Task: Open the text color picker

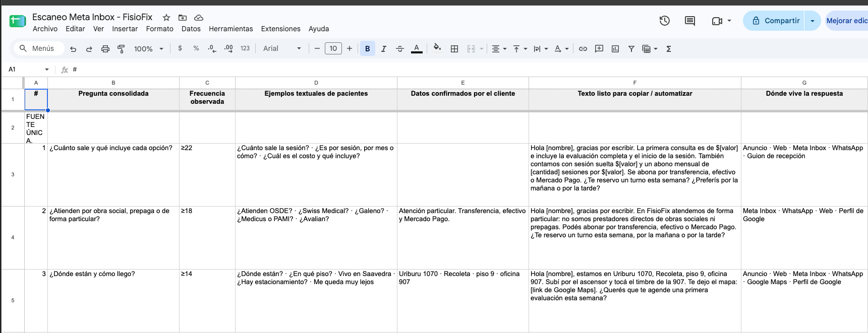Action: coord(416,49)
